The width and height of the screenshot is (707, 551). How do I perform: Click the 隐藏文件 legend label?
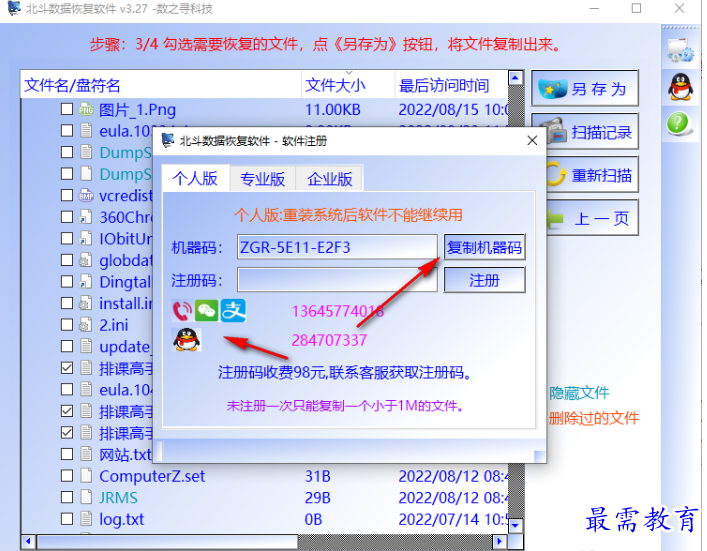579,393
